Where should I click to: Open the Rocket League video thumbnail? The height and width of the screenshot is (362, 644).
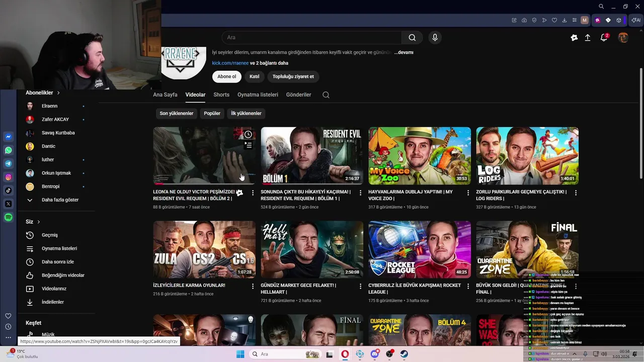point(420,249)
